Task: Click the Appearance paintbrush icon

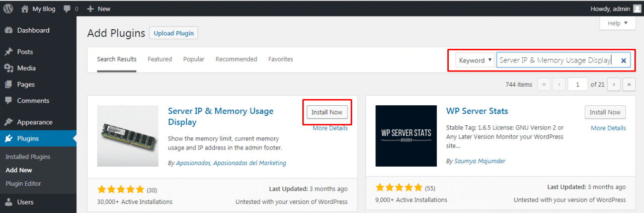Action: [x=9, y=122]
